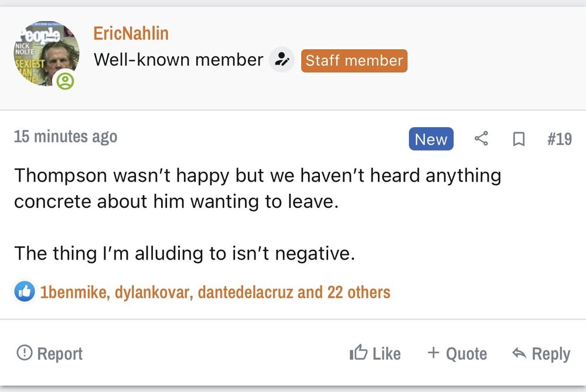
Task: Click the Well-known member user title
Action: 179,60
